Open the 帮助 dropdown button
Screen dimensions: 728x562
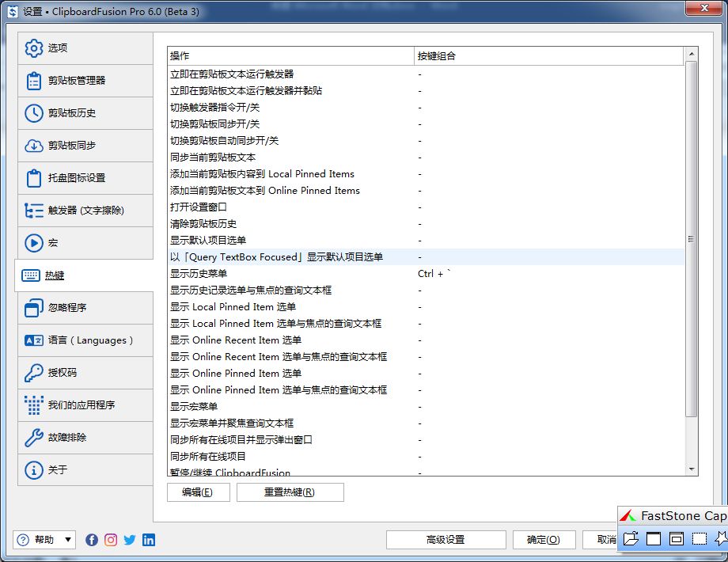click(x=44, y=540)
